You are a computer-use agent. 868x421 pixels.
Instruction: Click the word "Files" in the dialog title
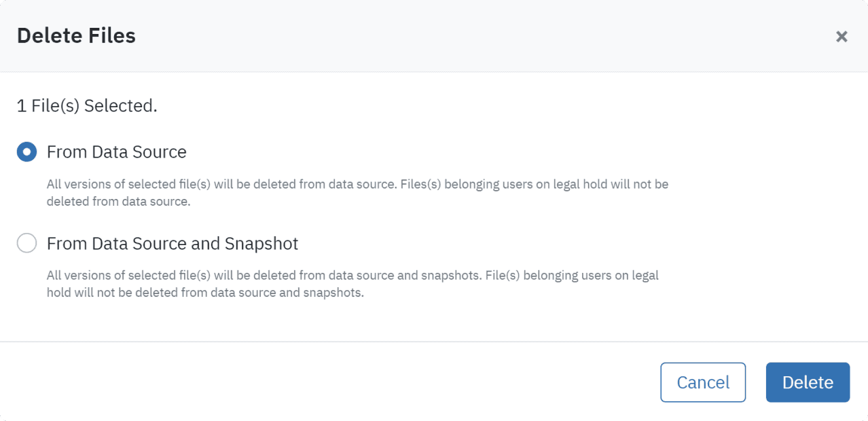111,36
